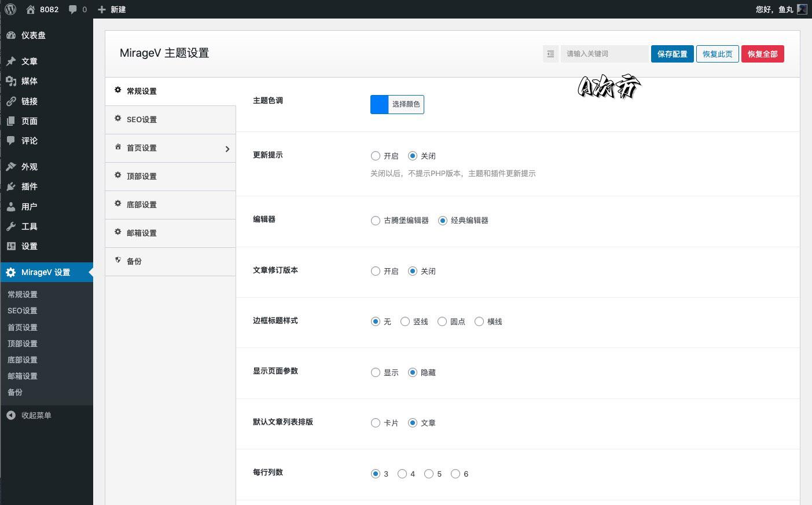
Task: Open 邮箱设置 tab in theme panel
Action: click(x=170, y=233)
